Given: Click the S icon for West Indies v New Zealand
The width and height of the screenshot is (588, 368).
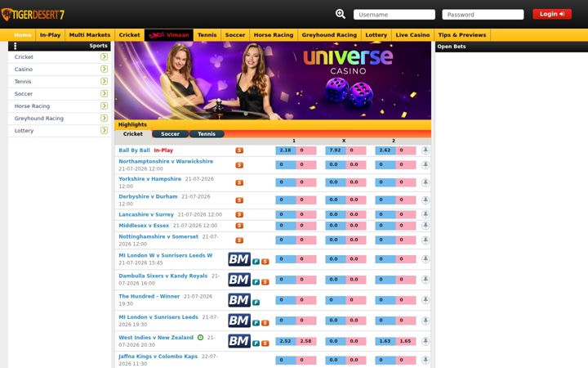Looking at the screenshot, I should click(x=265, y=343).
